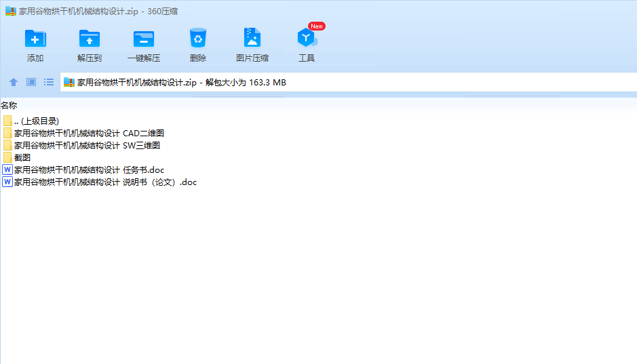The height and width of the screenshot is (364, 637).
Task: Click the 删除 recycle bin icon
Action: tap(198, 38)
